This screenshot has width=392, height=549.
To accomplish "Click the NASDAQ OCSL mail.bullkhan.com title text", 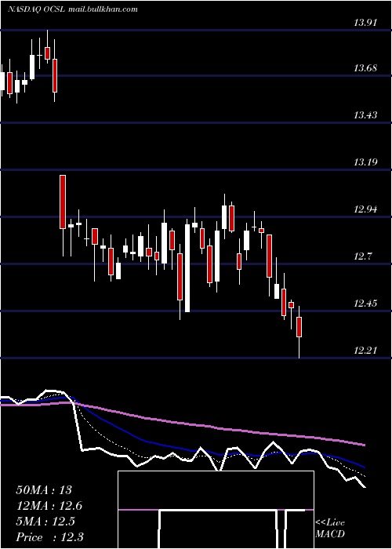I will click(x=72, y=9).
